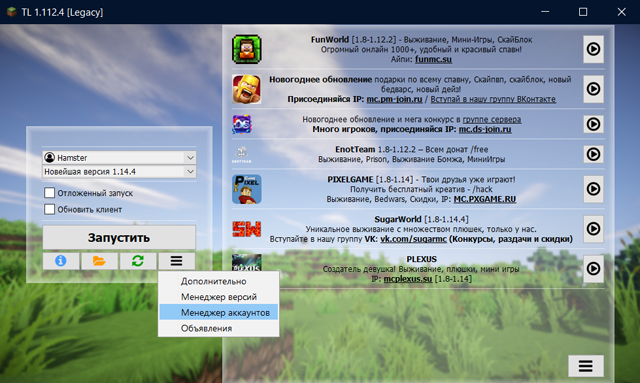The image size is (640, 383).
Task: Follow the MC.PXGAME.RU link
Action: click(484, 199)
